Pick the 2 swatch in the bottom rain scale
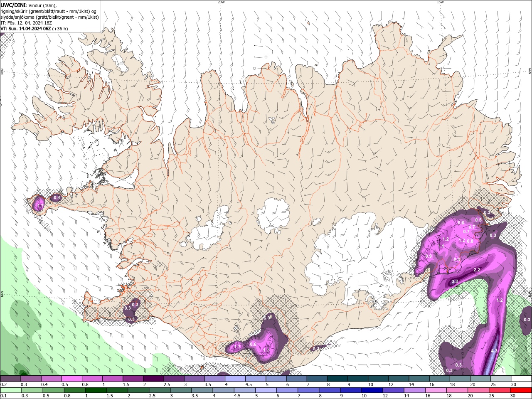This screenshot has width=532, height=399. [x=138, y=390]
